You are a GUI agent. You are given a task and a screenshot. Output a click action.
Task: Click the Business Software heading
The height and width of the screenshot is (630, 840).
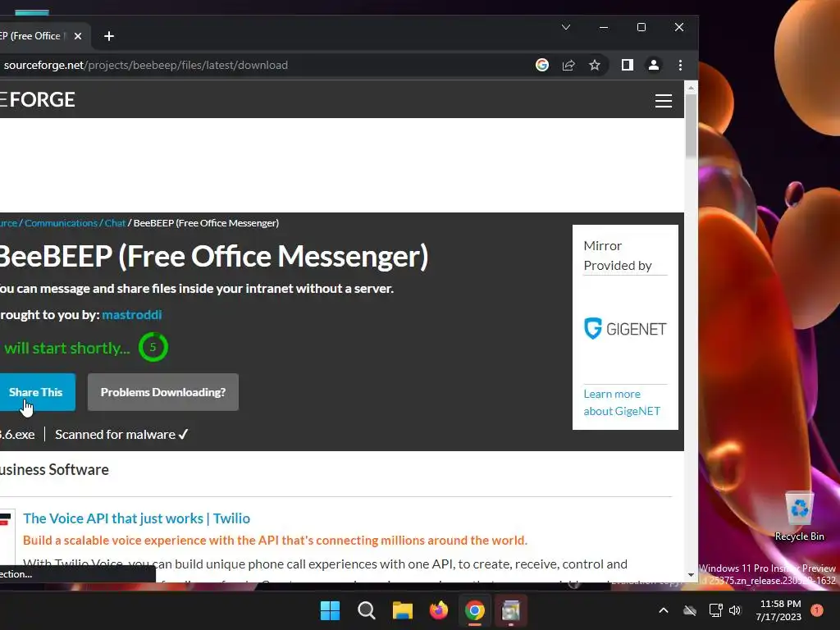pos(54,470)
